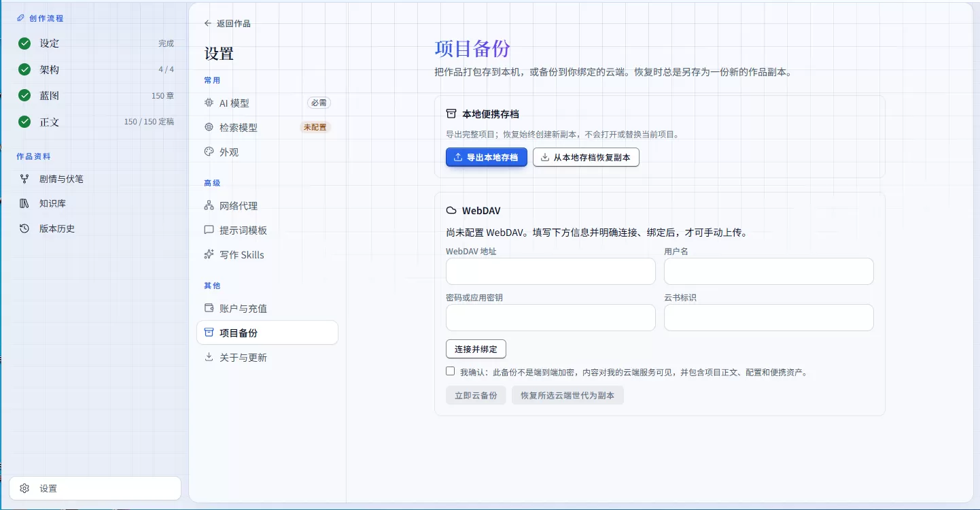Click the green checkmark beside 蓝图

click(24, 96)
